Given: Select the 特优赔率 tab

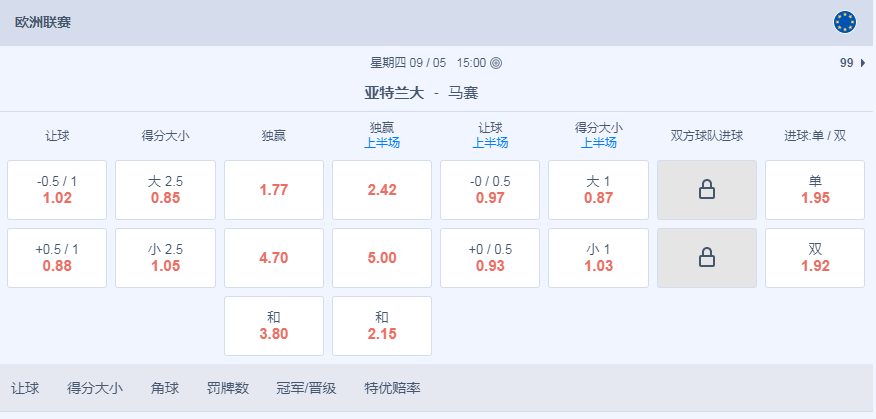Looking at the screenshot, I should (x=392, y=388).
